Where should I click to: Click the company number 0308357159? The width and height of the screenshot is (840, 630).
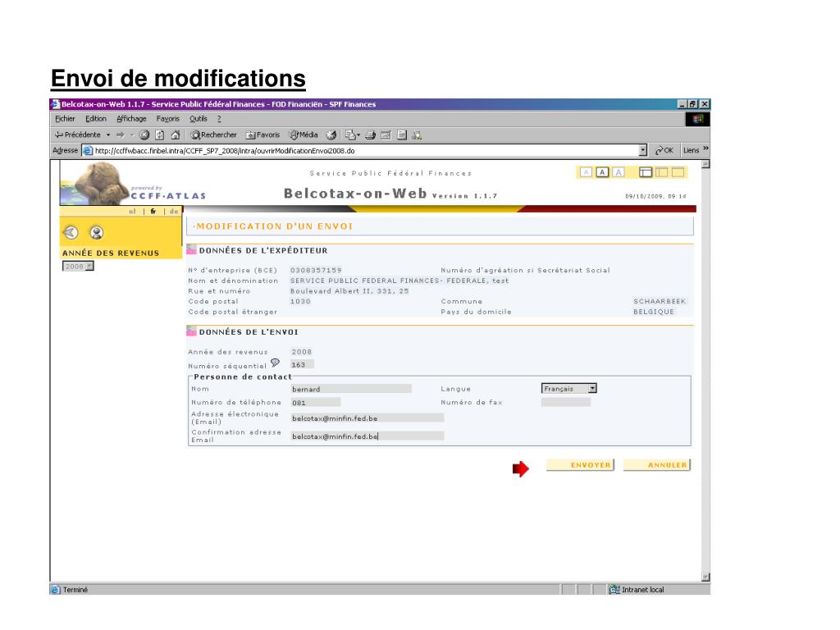click(x=316, y=270)
